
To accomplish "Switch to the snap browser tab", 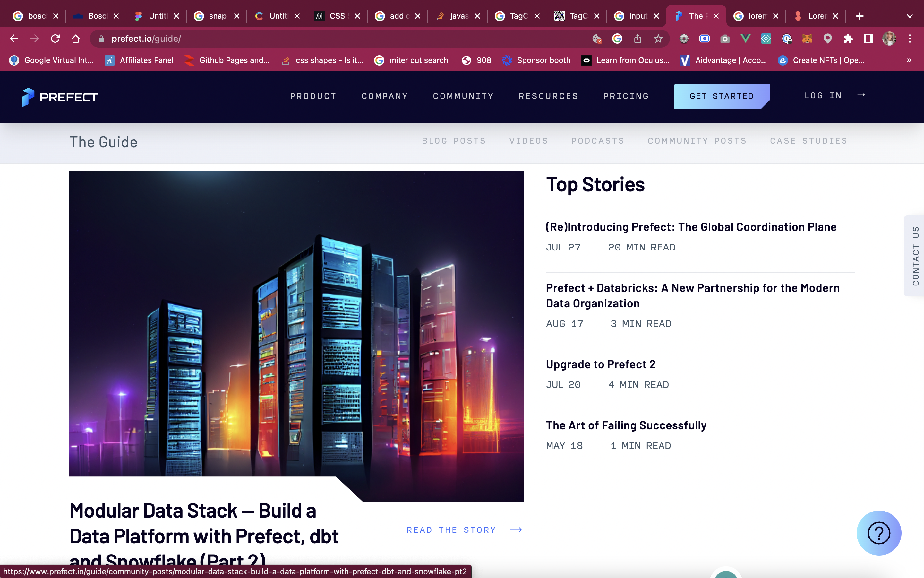I will click(216, 16).
